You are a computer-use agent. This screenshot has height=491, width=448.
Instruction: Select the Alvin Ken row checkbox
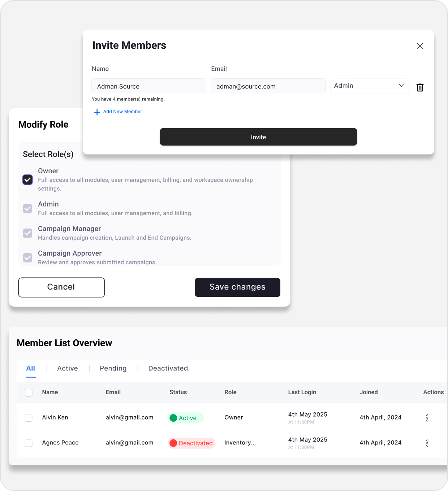tap(29, 418)
